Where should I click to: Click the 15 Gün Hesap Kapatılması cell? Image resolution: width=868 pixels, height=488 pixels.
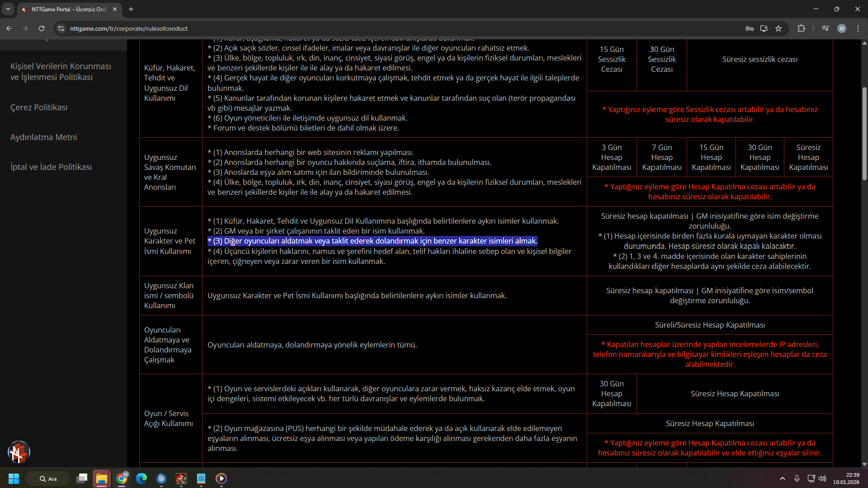coord(711,157)
